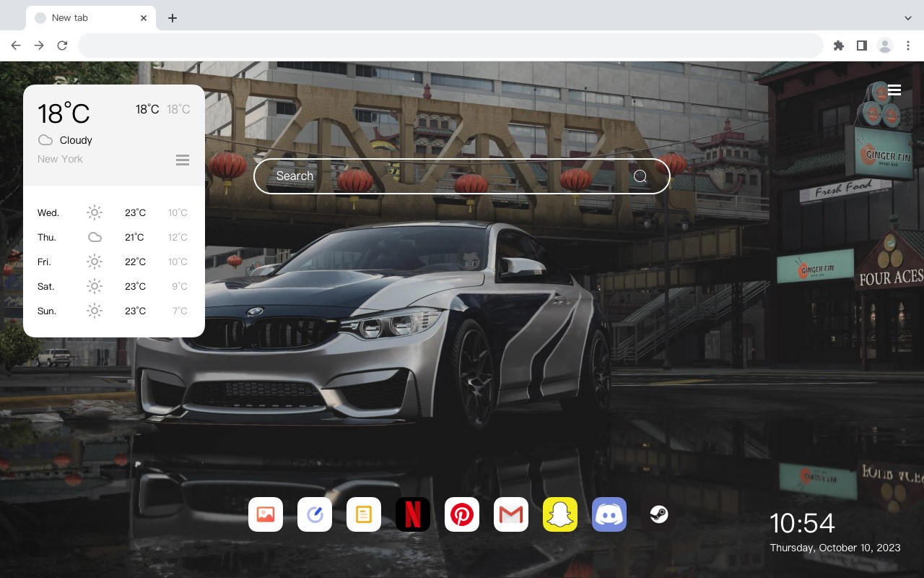
Task: Click the cloudy icon beside Cloudy
Action: pos(45,140)
